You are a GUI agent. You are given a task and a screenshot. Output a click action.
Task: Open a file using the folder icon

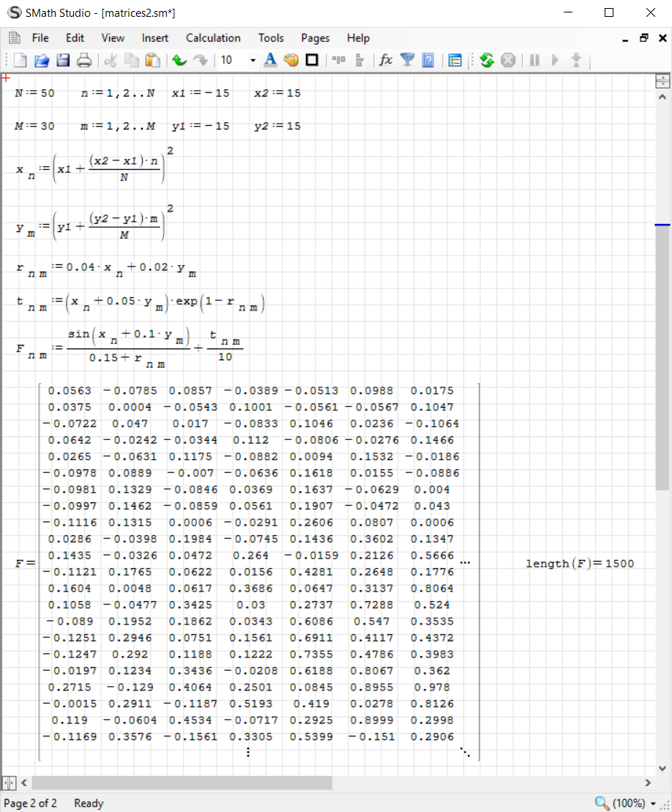[x=41, y=61]
